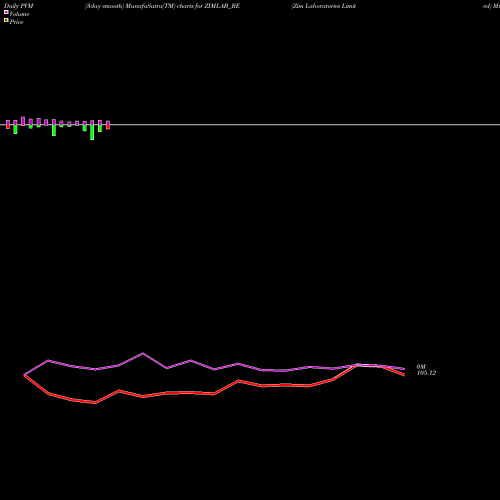The image size is (500, 500).
Task: Click the lowest point of the red price line
Action: point(96,403)
